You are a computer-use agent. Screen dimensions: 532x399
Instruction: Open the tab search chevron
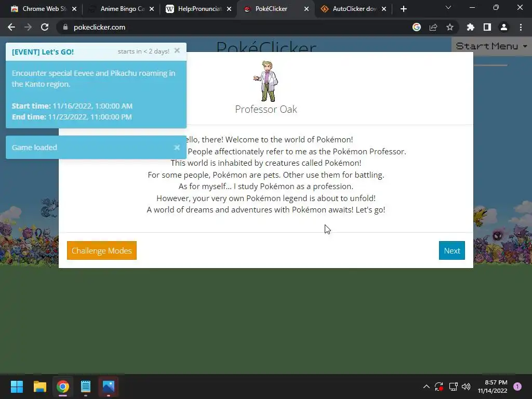click(x=448, y=7)
